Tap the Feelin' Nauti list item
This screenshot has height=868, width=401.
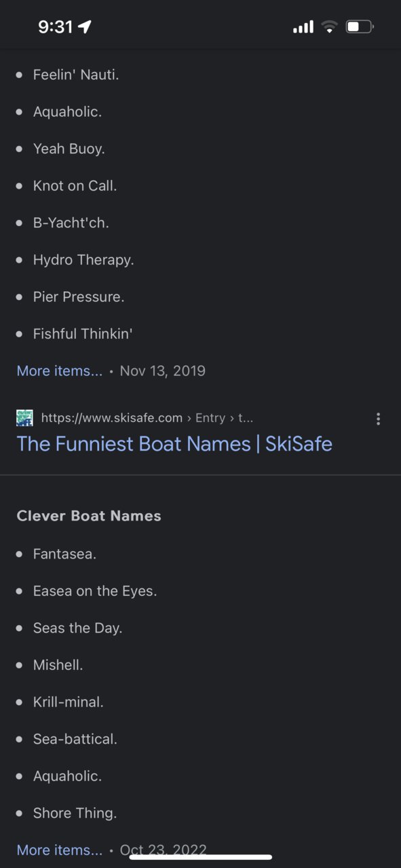pos(76,75)
